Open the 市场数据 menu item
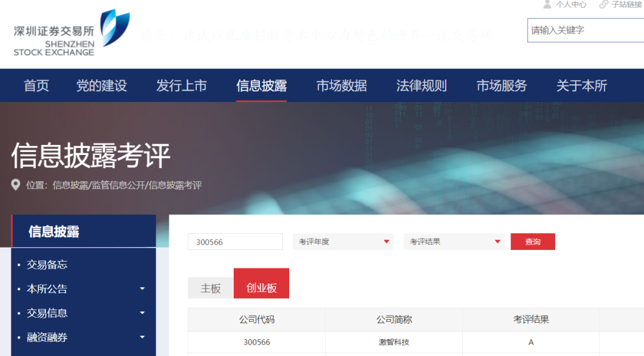This screenshot has width=644, height=356. 340,85
